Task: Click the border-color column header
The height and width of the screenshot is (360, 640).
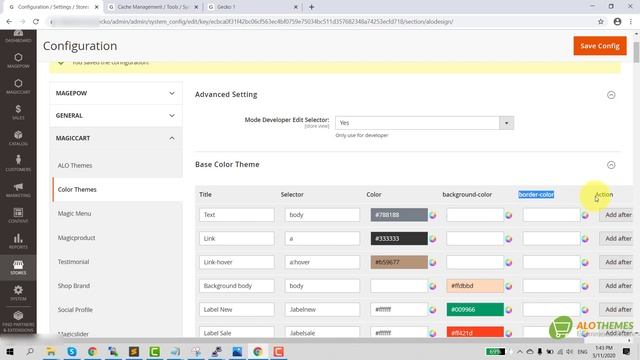Action: [x=536, y=195]
